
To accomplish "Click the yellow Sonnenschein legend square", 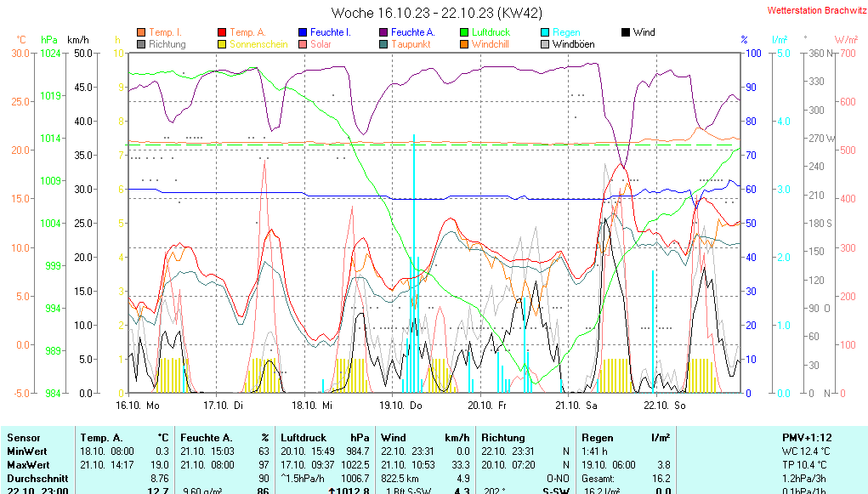I will [222, 43].
